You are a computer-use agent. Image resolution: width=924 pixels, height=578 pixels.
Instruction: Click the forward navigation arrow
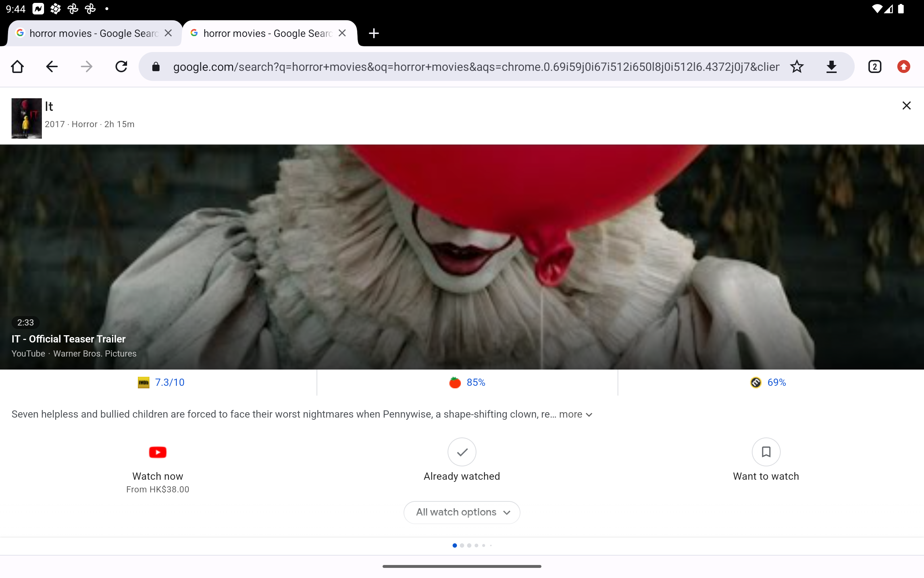tap(87, 66)
